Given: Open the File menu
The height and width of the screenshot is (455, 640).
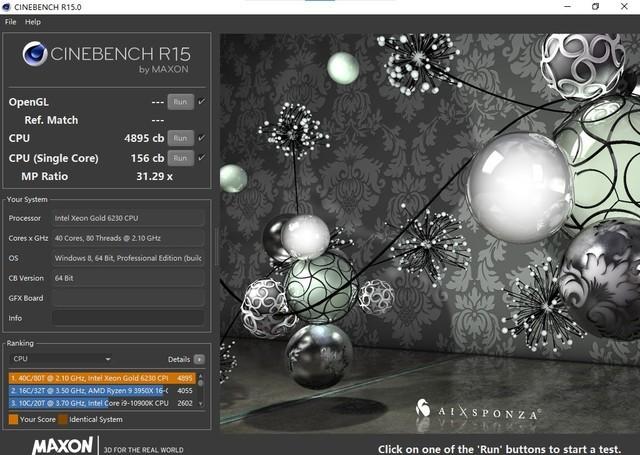Looking at the screenshot, I should pos(10,21).
